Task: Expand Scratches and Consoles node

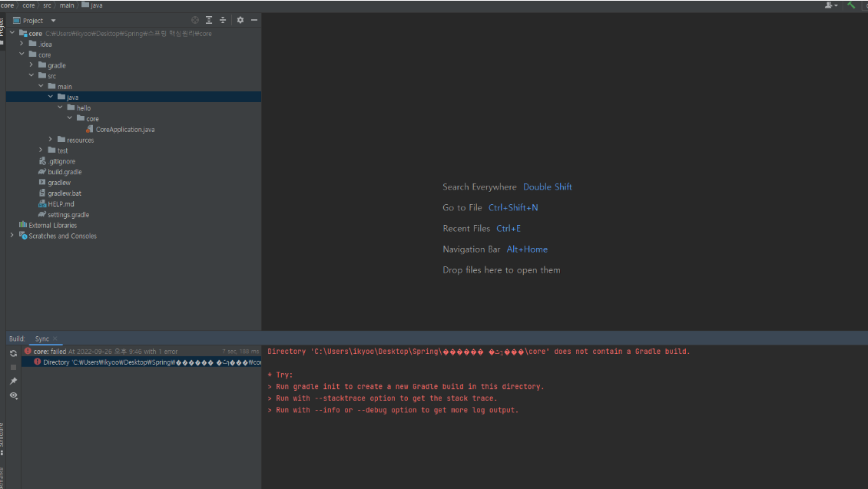Action: coord(12,236)
